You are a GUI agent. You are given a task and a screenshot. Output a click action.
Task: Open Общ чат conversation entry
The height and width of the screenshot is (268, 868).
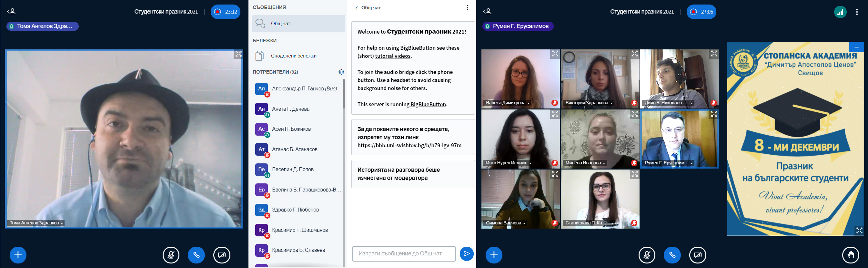[x=298, y=24]
